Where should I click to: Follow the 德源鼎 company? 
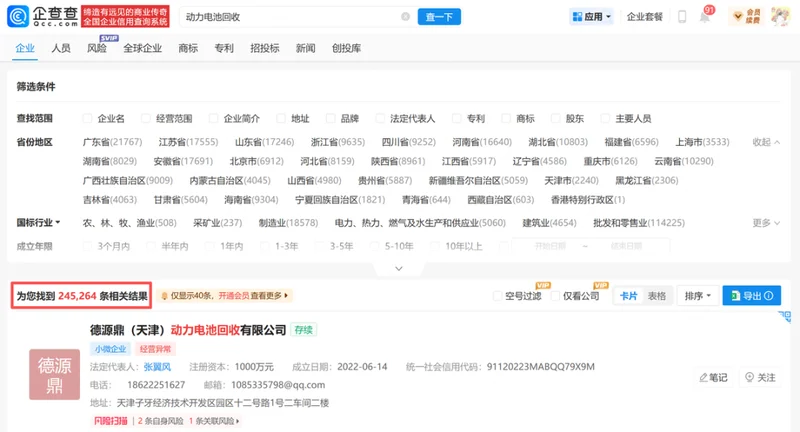(x=760, y=377)
